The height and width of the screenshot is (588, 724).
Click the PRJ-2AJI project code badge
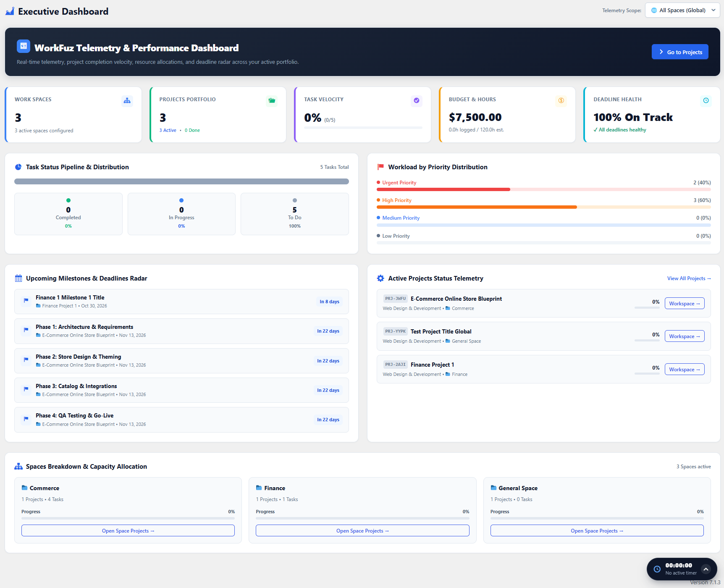point(396,365)
